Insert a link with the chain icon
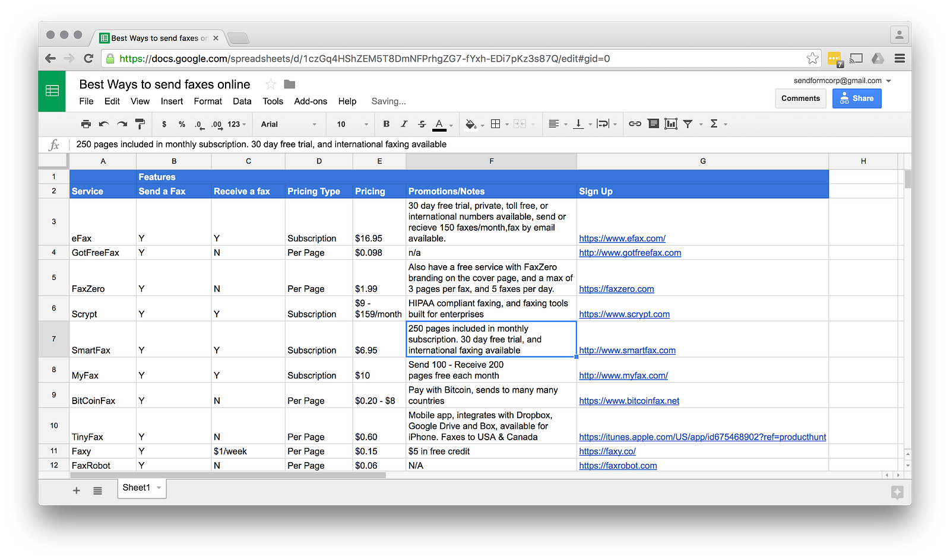The height and width of the screenshot is (560, 950). [x=635, y=124]
